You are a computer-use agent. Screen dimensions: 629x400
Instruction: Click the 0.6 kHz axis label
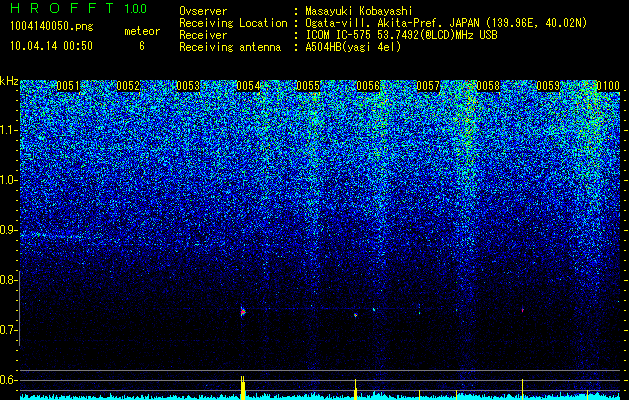click(x=9, y=380)
